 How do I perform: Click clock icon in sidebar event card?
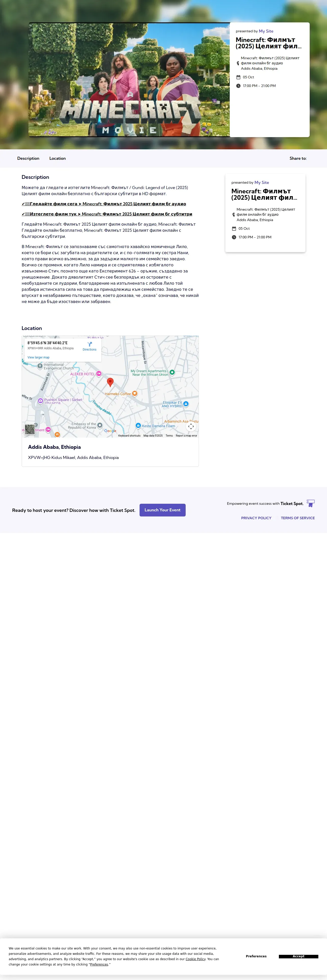point(234,237)
